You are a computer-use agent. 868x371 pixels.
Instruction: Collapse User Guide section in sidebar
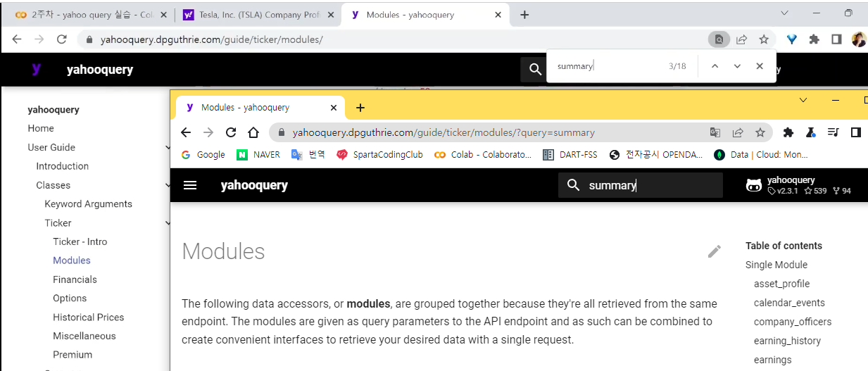point(168,147)
